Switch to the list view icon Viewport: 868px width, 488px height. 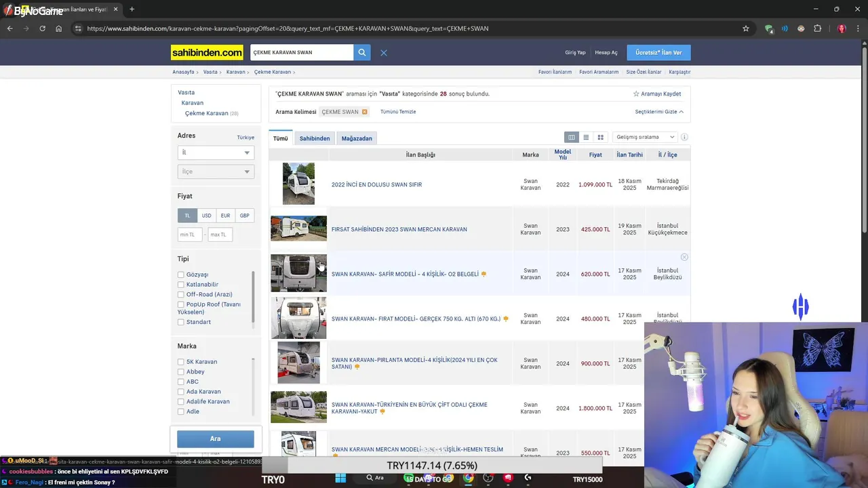(x=586, y=137)
